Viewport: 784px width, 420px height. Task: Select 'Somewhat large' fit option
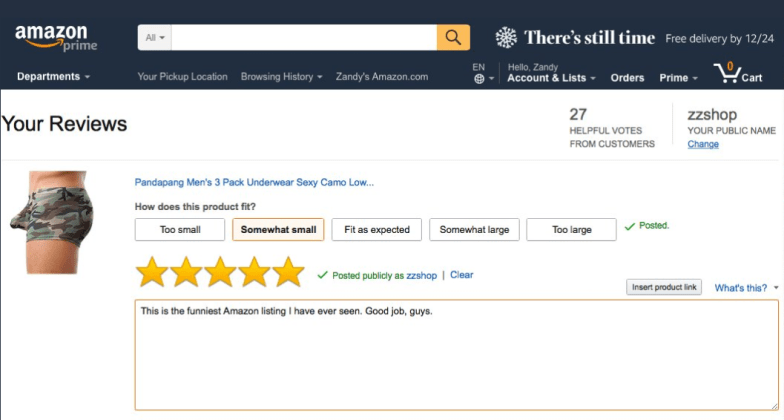[474, 230]
